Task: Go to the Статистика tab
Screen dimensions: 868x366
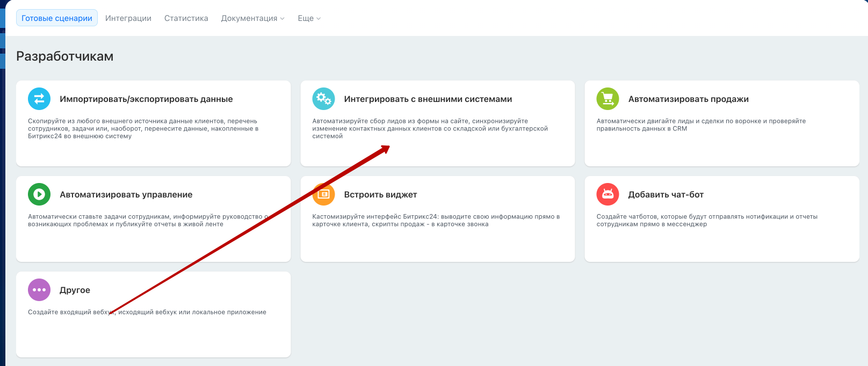Action: click(x=186, y=18)
